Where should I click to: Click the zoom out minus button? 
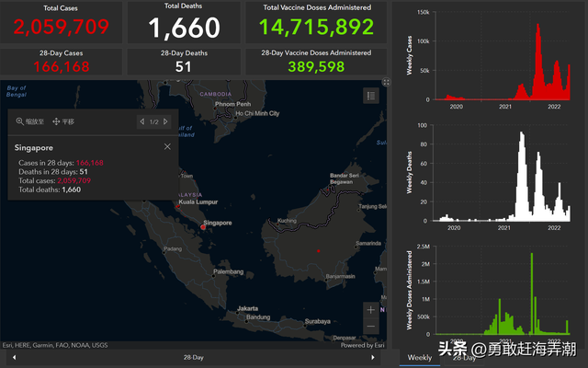(x=370, y=327)
